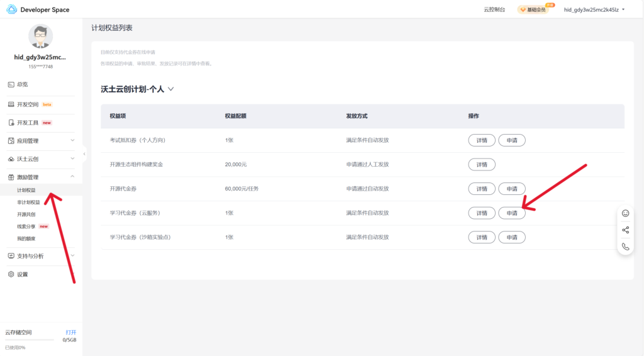Click 申请 for 学习代金券（沙箱实验点）
This screenshot has height=356, width=644.
(x=512, y=237)
